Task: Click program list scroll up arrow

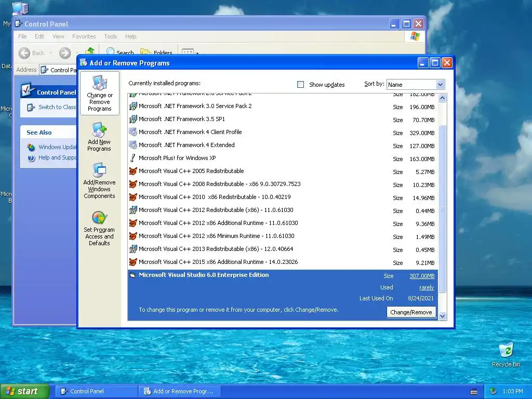Action: (x=443, y=98)
